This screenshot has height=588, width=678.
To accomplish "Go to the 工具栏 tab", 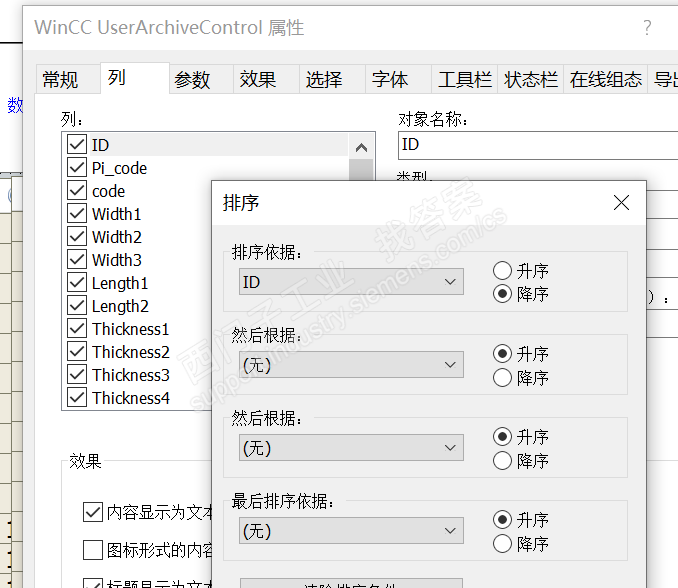I will pos(465,80).
